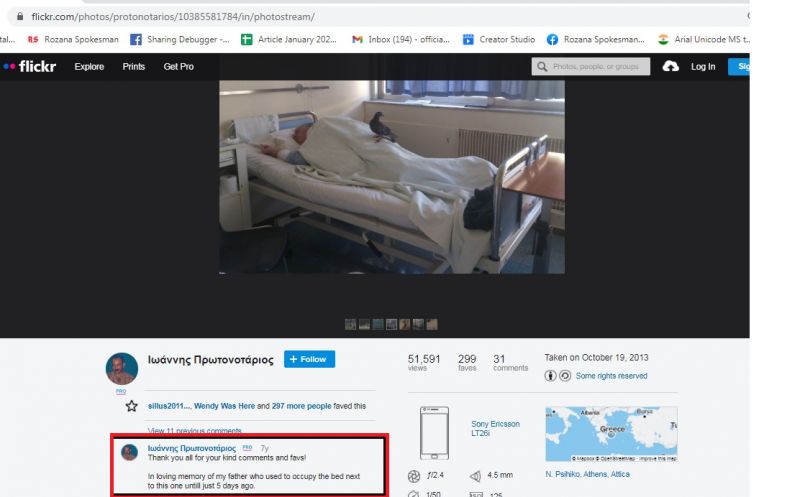Click the fave star icon
The image size is (800, 497).
click(131, 406)
